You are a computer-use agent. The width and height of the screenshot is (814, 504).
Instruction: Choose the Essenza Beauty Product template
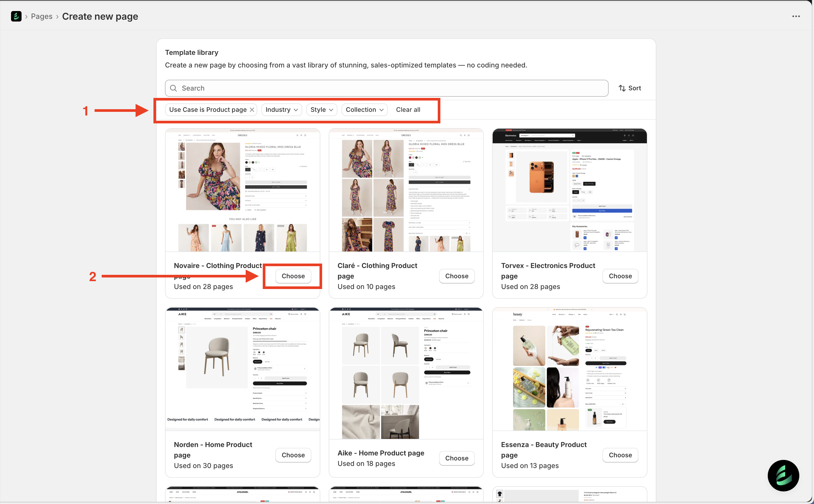(x=620, y=455)
